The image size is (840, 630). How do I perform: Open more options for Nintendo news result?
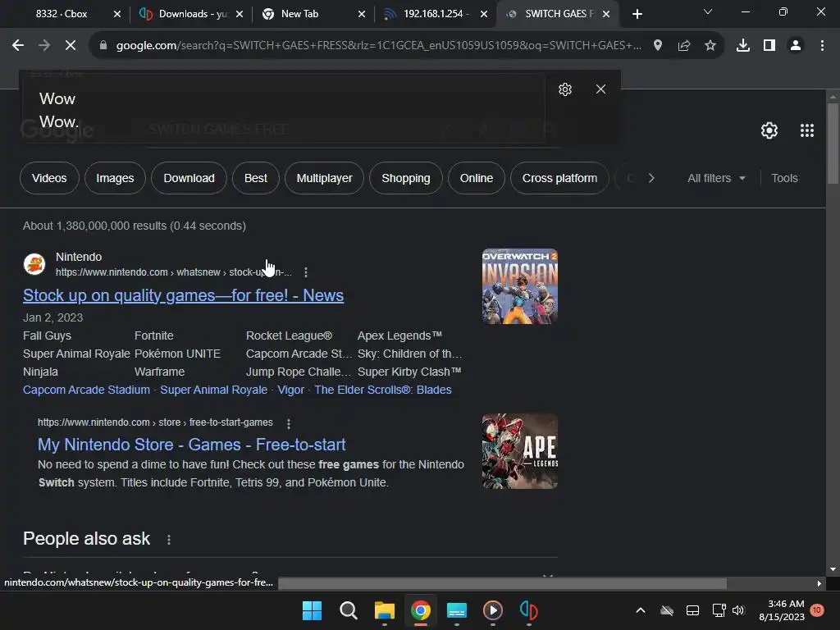point(306,272)
